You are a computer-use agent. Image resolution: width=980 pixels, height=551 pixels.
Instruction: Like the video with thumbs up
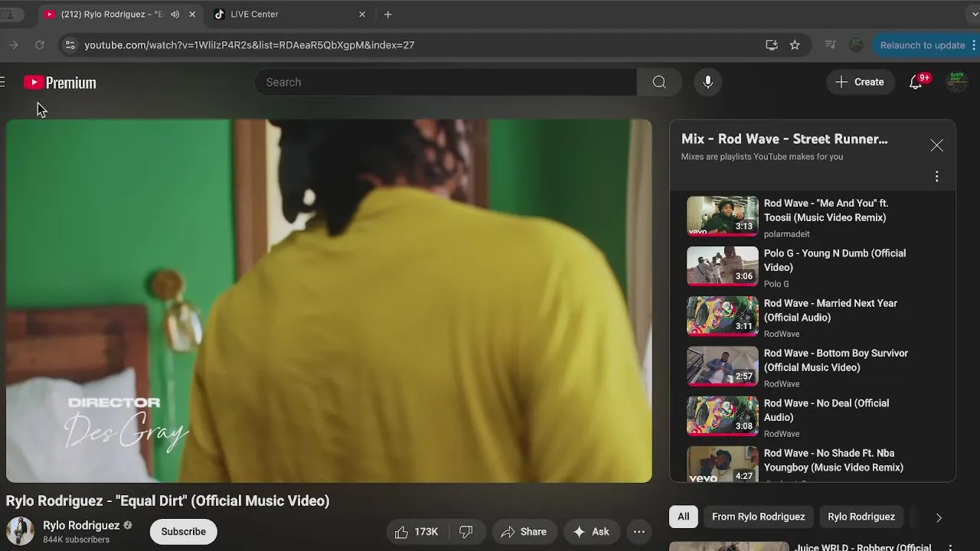[x=416, y=532]
